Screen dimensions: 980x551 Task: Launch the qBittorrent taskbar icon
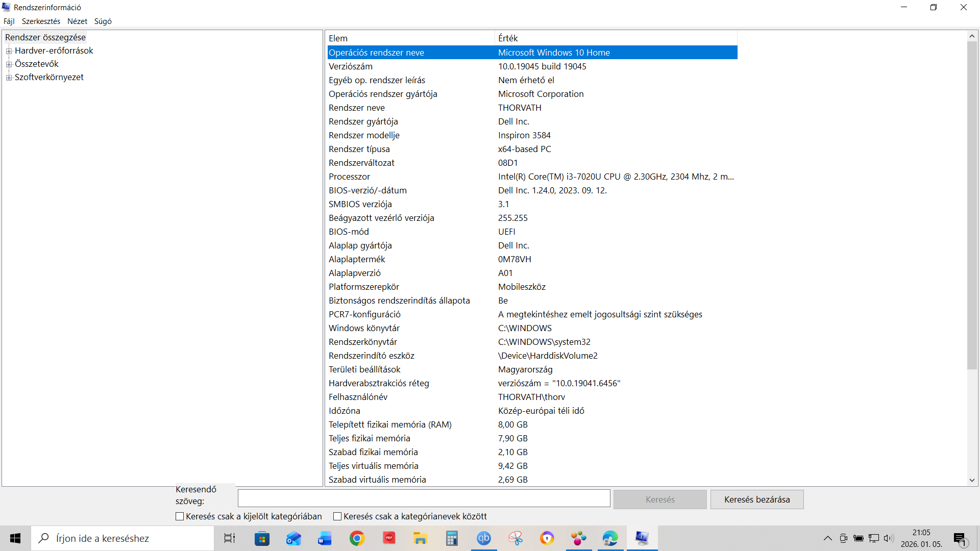[484, 538]
